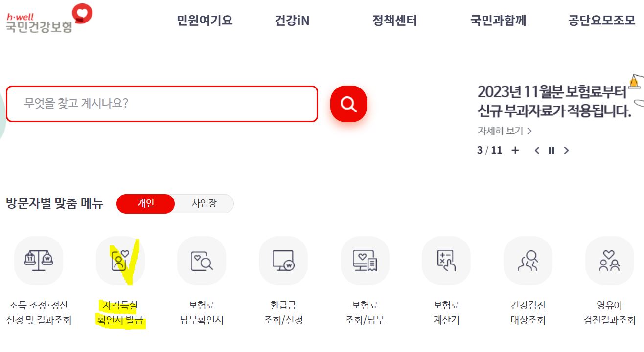Viewport: 644px width, 352px height.
Task: Open 자격득실 확인서 발급 (highlighted icon)
Action: pos(120,260)
